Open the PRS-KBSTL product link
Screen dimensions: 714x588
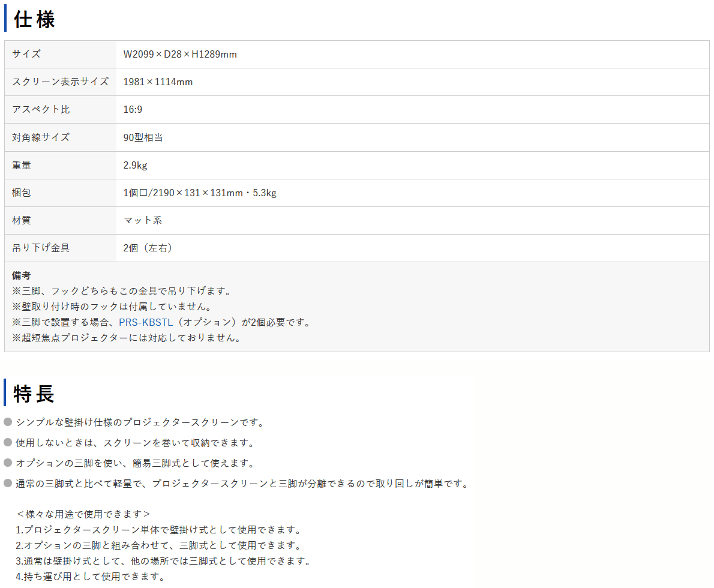coord(146,322)
